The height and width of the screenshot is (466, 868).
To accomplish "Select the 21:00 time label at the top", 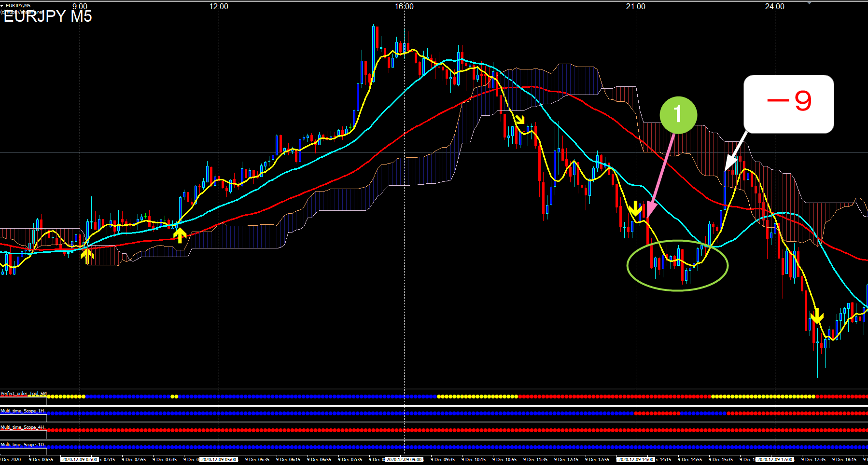I will tap(635, 6).
